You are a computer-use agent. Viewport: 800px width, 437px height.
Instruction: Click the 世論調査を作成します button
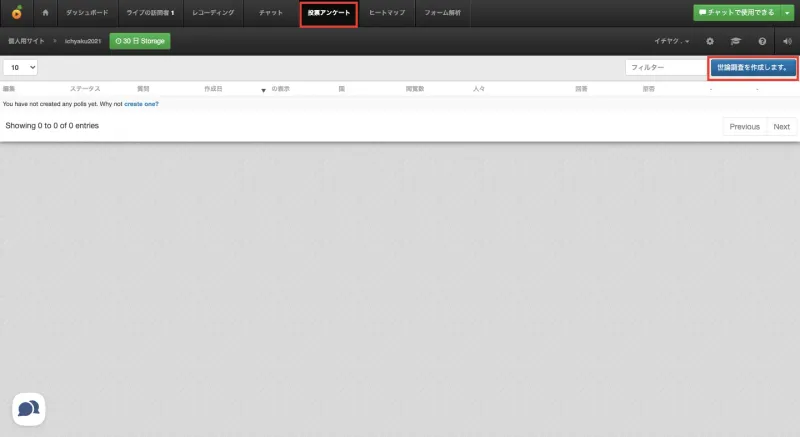tap(753, 67)
